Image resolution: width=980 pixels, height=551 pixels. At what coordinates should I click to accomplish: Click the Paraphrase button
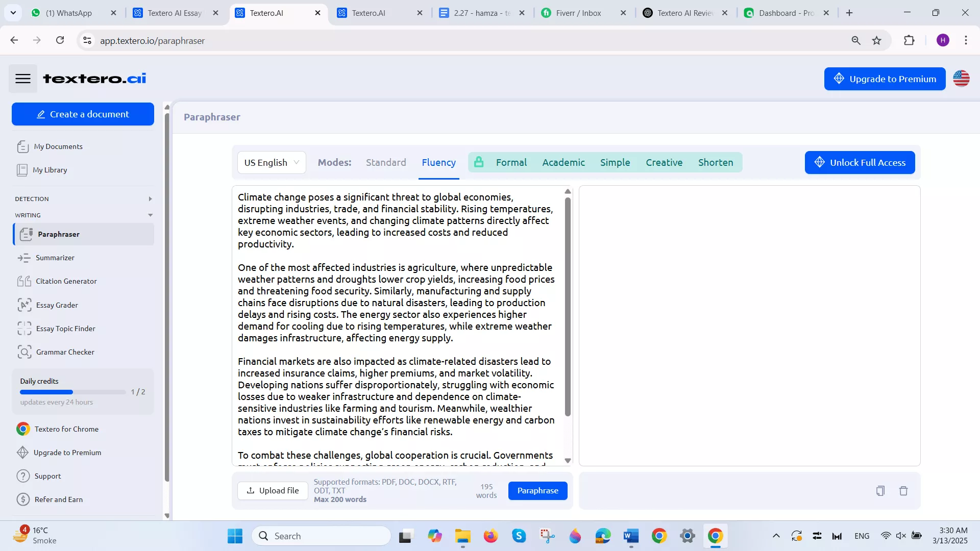pyautogui.click(x=537, y=490)
